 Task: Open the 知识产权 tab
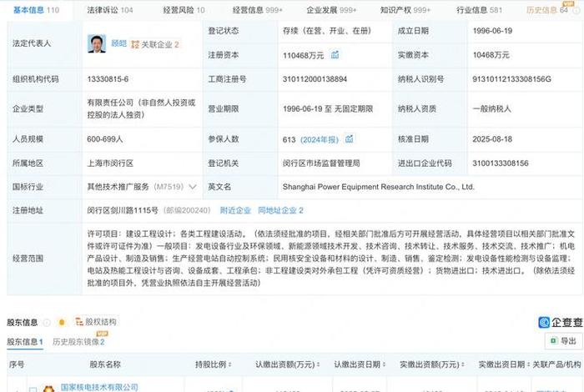point(405,10)
